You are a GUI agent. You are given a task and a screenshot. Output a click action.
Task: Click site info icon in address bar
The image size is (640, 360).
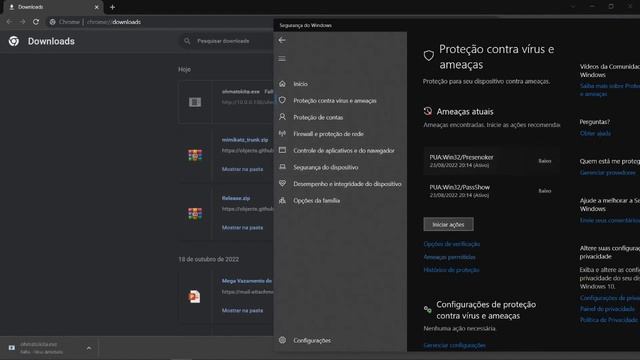[x=52, y=22]
